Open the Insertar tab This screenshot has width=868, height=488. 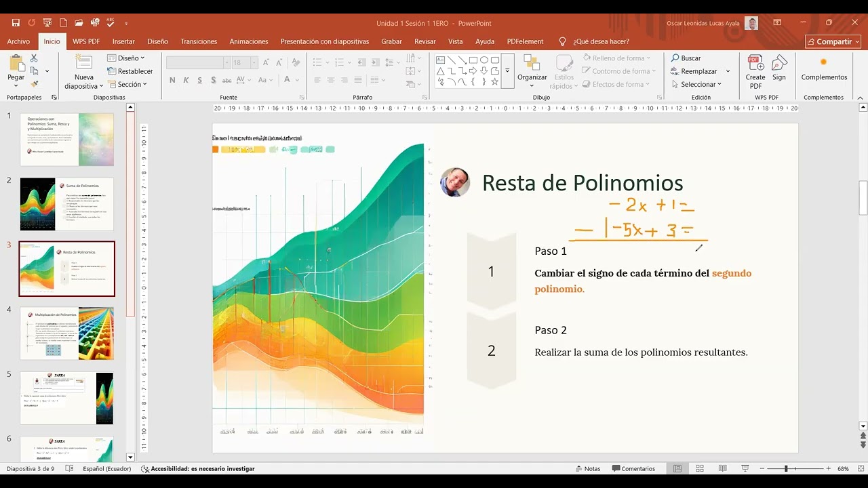coord(123,41)
